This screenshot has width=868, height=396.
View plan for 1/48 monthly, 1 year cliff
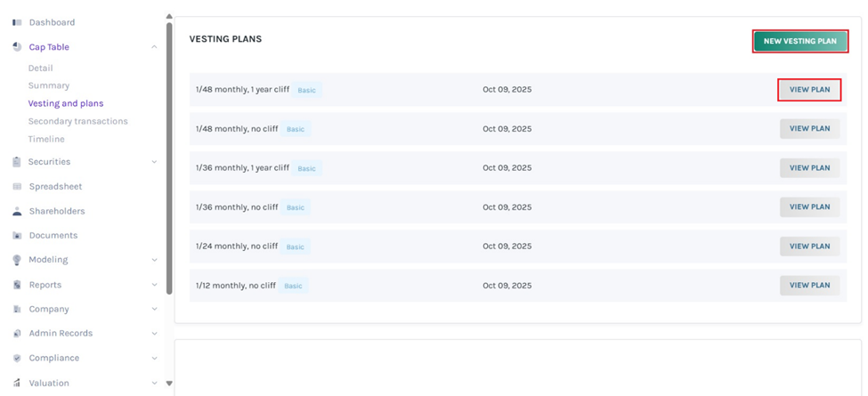point(809,90)
